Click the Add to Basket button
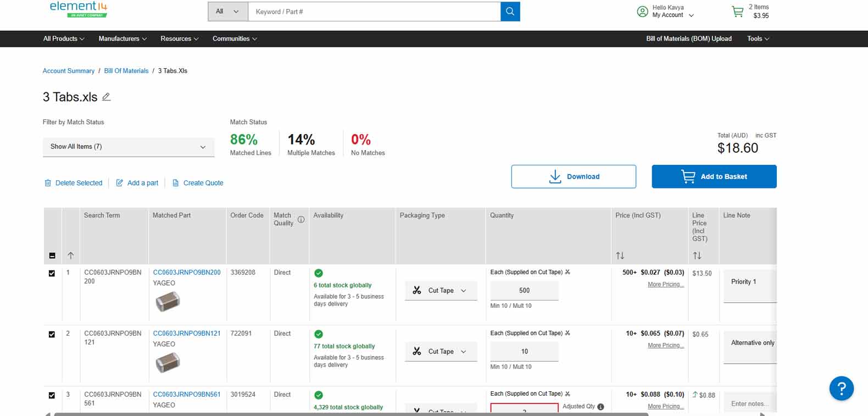 [714, 176]
